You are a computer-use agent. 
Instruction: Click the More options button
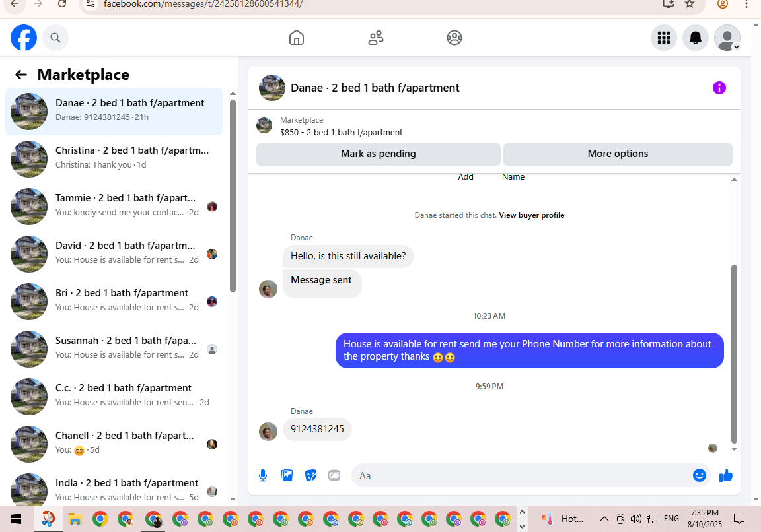pyautogui.click(x=618, y=154)
